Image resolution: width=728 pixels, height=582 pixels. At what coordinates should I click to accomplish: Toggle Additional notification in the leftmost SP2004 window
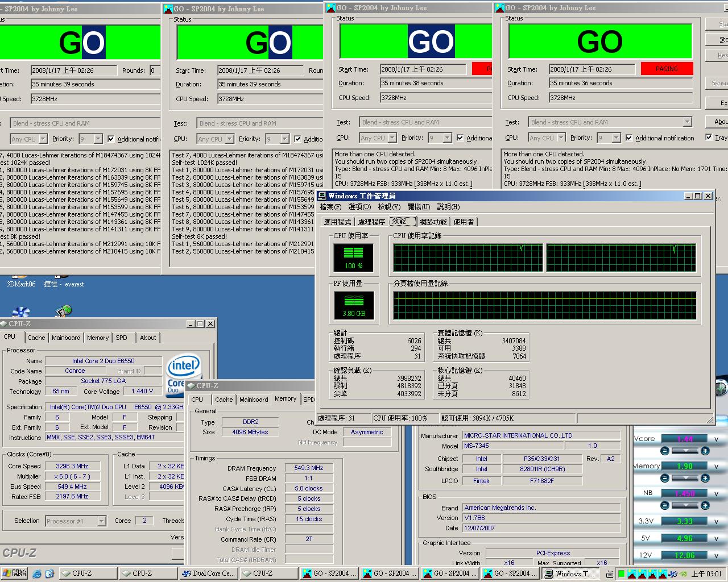coord(111,139)
